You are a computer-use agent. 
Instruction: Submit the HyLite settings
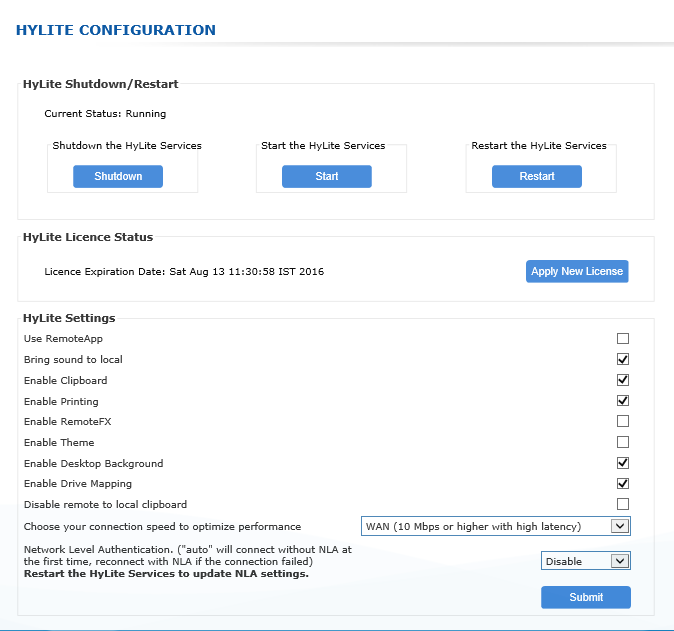[586, 597]
